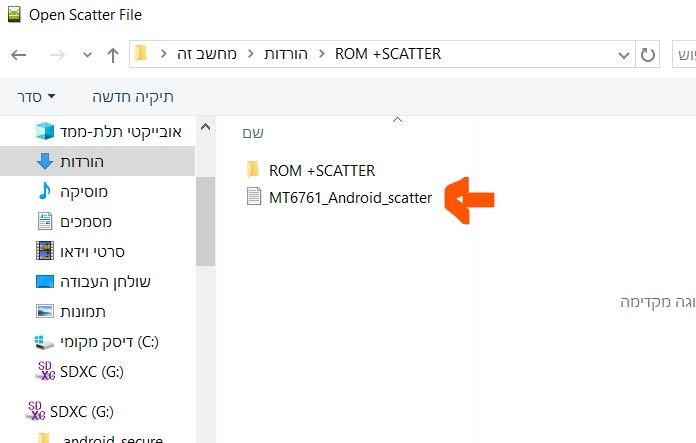This screenshot has width=696, height=443.
Task: Click the folder icon in address bar
Action: coord(141,53)
